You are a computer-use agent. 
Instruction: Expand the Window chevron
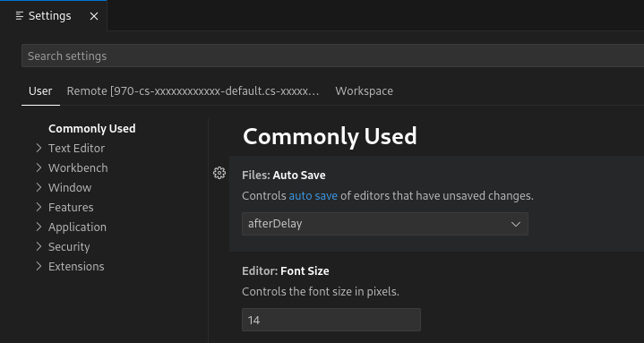pyautogui.click(x=39, y=187)
